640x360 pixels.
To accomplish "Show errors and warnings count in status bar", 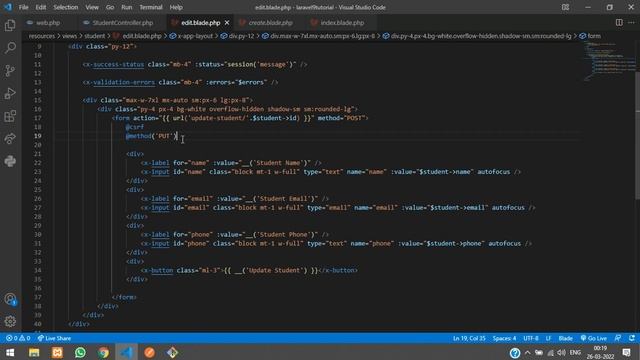I will (x=18, y=338).
